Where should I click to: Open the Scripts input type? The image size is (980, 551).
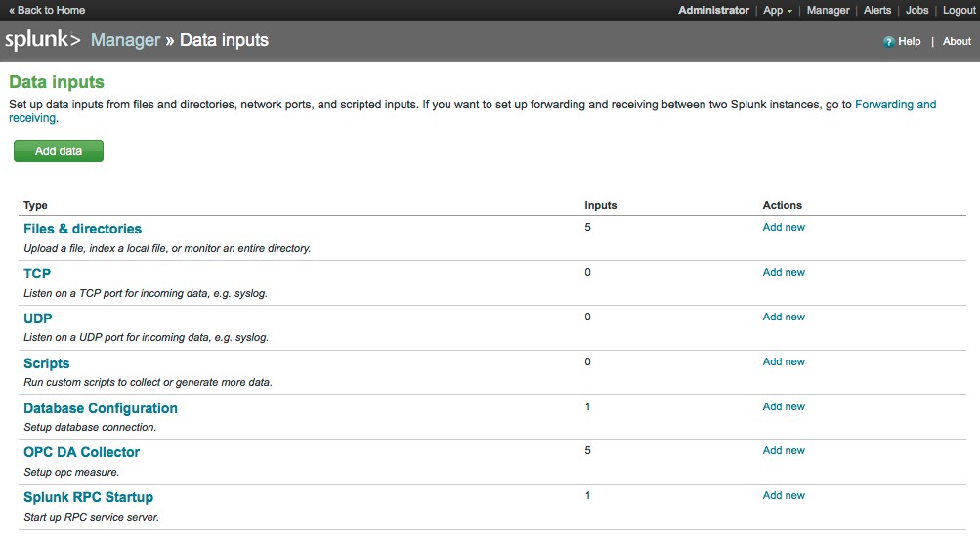[x=46, y=363]
